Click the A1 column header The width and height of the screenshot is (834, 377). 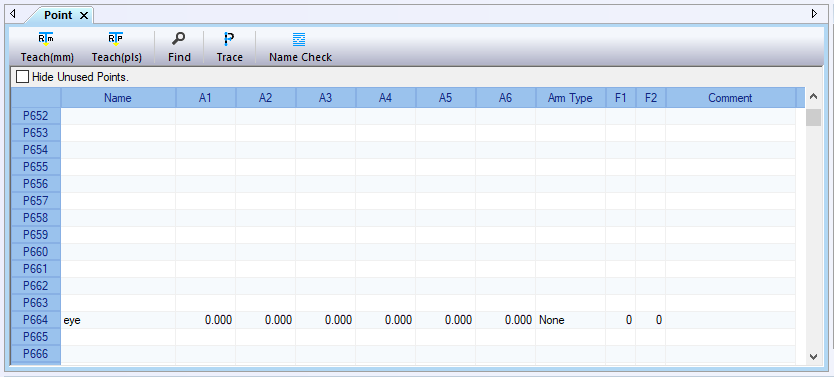tap(206, 98)
